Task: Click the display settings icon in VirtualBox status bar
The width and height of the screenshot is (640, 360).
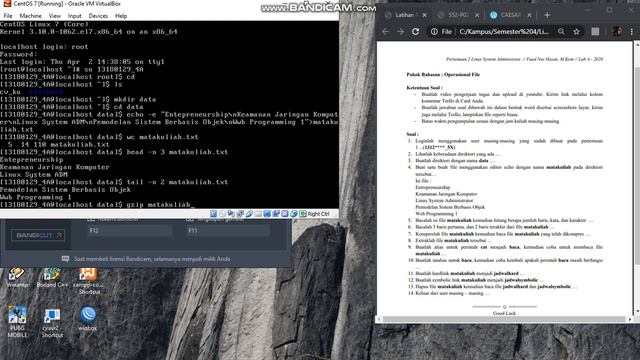Action: point(267,214)
